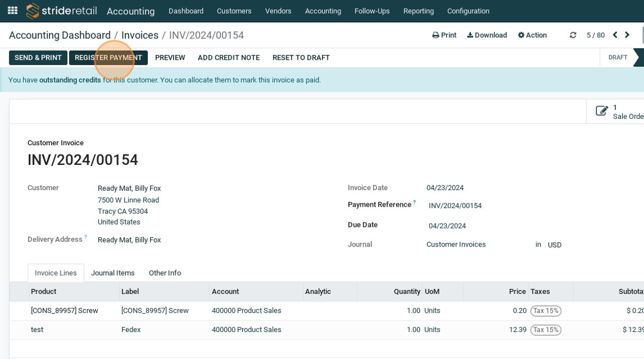The height and width of the screenshot is (359, 644).
Task: Open the Customer Invoices journal link
Action: click(x=456, y=245)
